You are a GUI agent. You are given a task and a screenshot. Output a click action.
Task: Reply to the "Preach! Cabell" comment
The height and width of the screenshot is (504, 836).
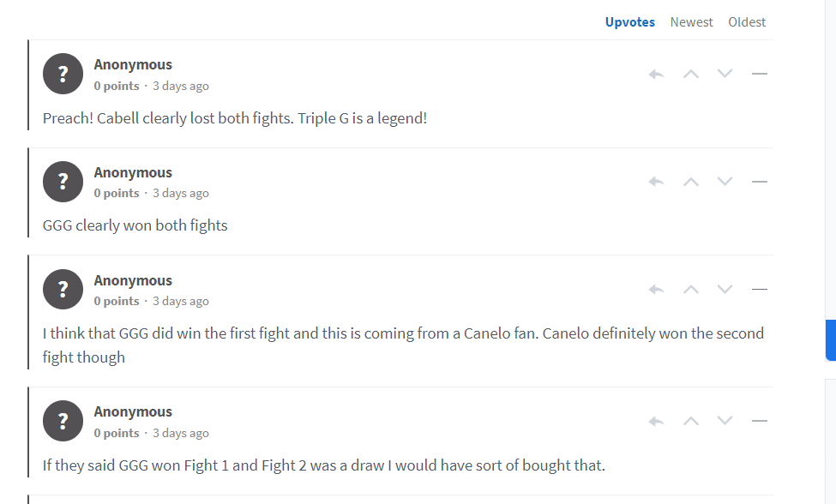(x=656, y=74)
